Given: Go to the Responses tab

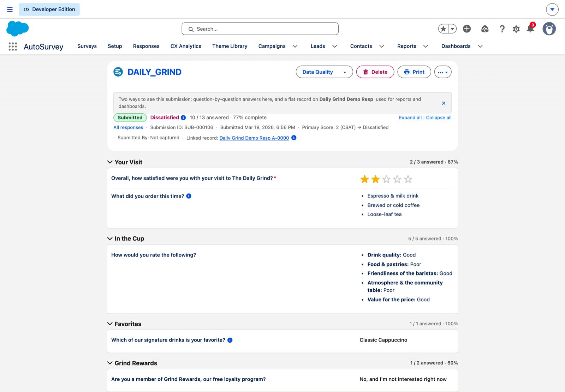Looking at the screenshot, I should (146, 46).
